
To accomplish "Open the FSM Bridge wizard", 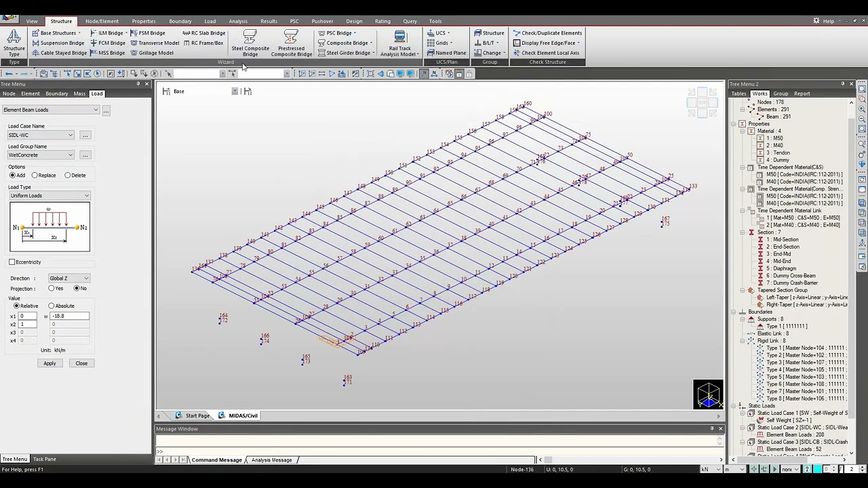I will [147, 33].
